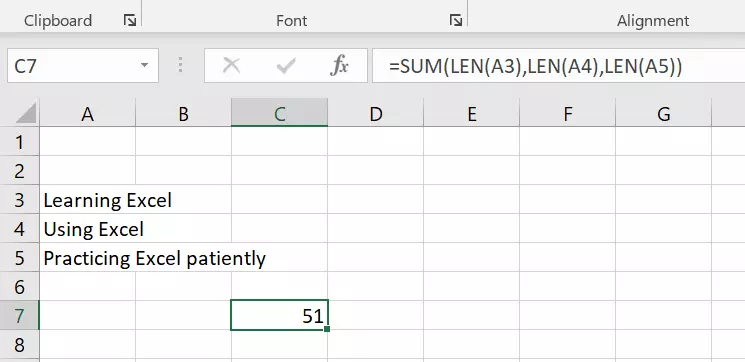Select row 3 header
Image resolution: width=745 pixels, height=362 pixels.
coord(19,200)
